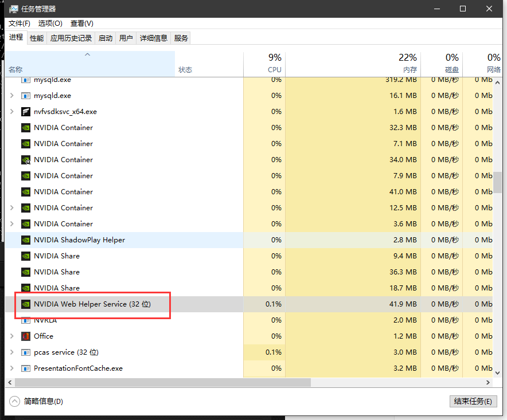507x420 pixels.
Task: Click the 结束任务(E) button
Action: (x=473, y=401)
